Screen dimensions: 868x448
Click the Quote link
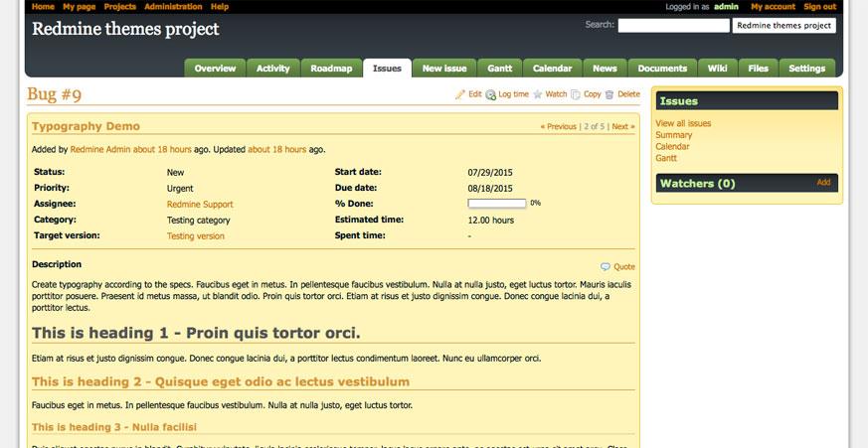click(x=623, y=266)
